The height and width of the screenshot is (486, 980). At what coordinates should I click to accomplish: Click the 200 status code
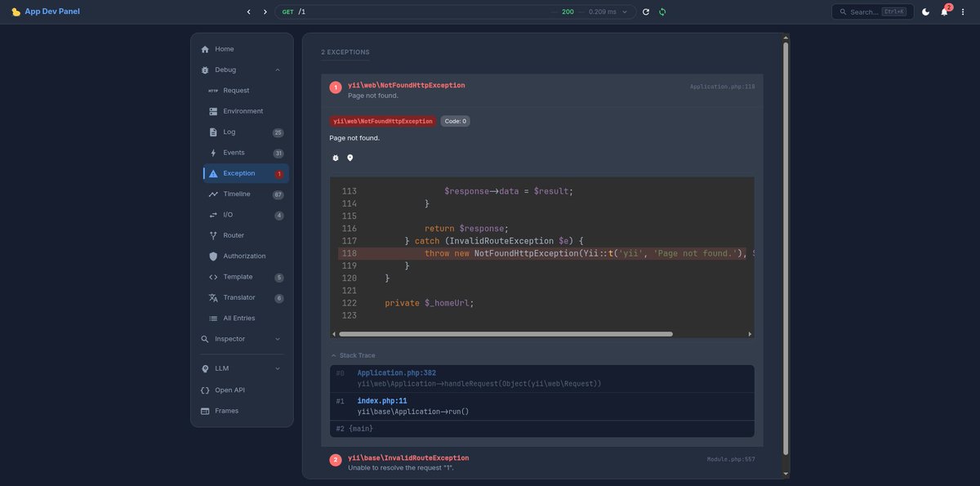click(x=568, y=11)
